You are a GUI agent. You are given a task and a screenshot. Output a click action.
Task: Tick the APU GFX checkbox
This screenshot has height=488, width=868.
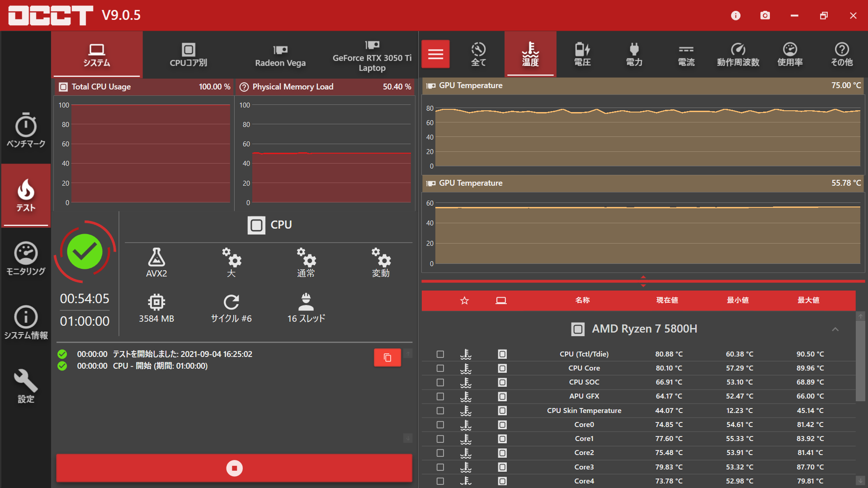tap(440, 396)
